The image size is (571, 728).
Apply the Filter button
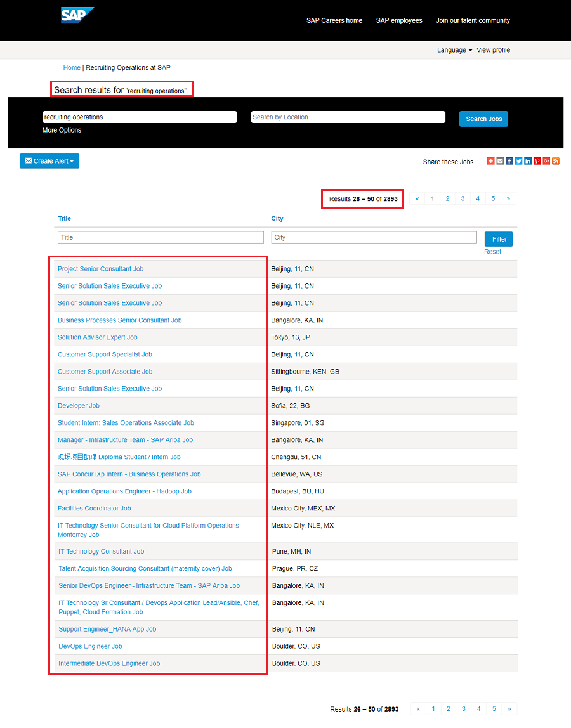(499, 239)
